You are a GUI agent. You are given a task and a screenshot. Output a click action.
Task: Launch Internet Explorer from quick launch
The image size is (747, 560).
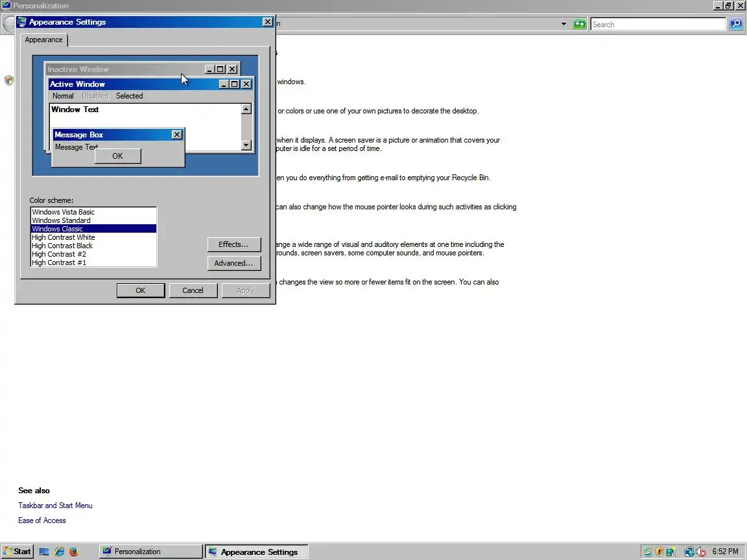(59, 552)
